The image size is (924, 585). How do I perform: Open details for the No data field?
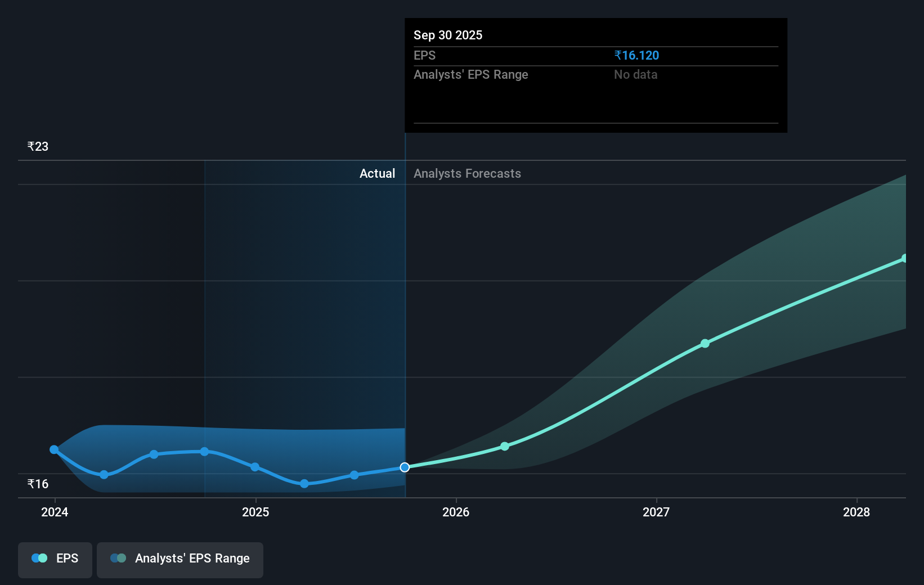tap(635, 74)
